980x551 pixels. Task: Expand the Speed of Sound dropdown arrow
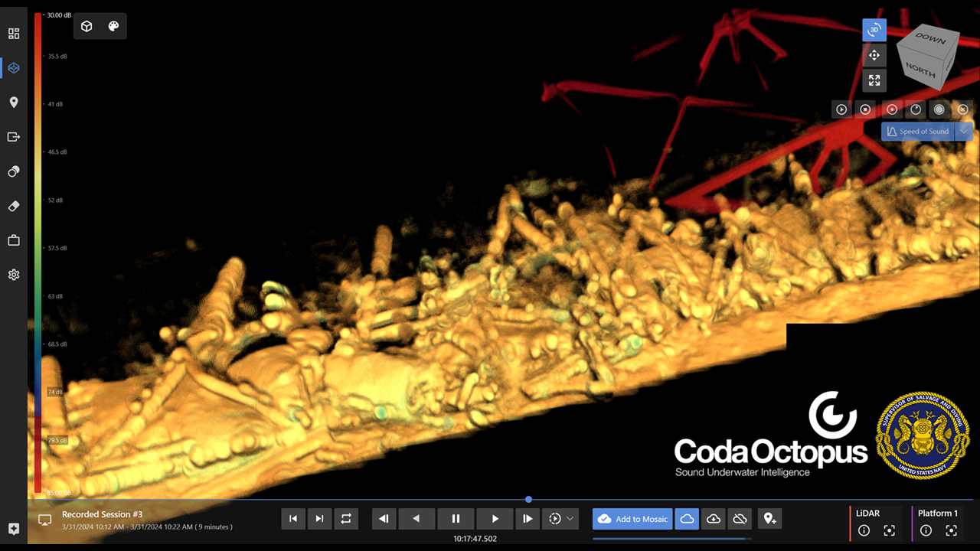(964, 132)
